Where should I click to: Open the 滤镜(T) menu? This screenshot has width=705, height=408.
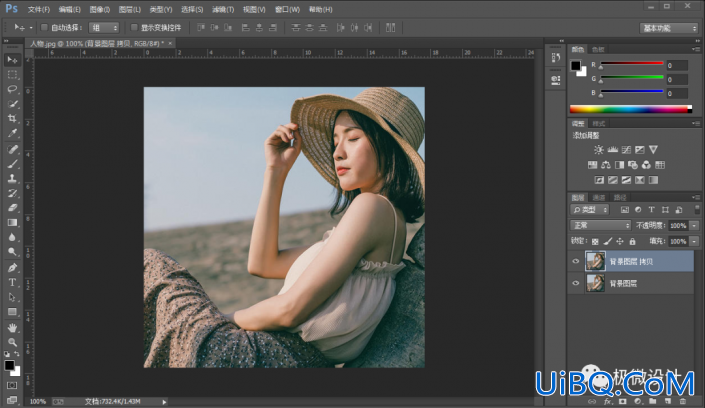(x=223, y=9)
